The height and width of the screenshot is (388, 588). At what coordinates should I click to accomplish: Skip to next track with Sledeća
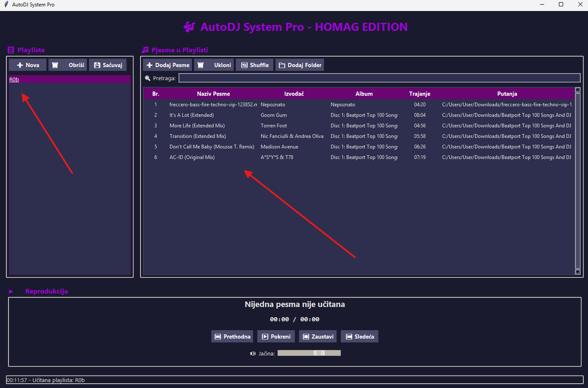tap(360, 337)
